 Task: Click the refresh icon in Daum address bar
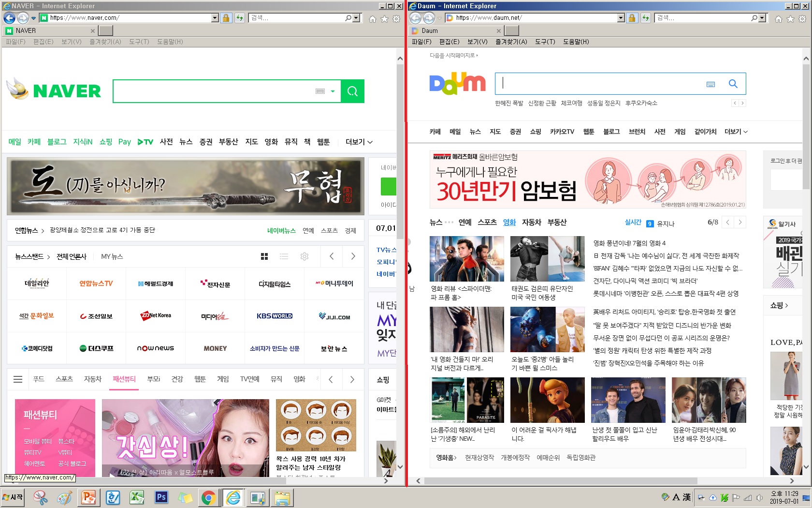tap(646, 18)
